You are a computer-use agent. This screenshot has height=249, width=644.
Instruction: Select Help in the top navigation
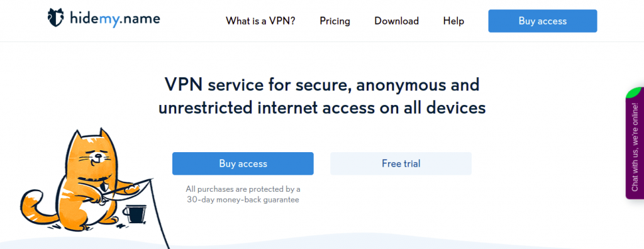pos(453,21)
